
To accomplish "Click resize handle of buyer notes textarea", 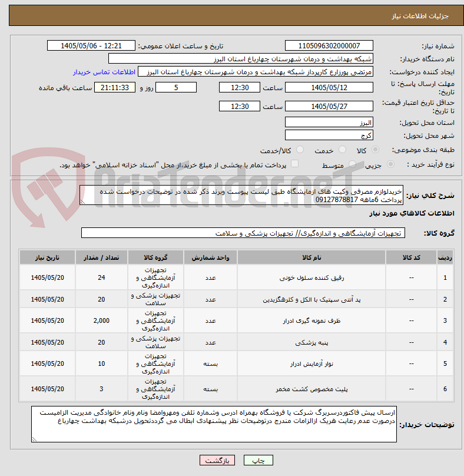I will click(x=34, y=439).
